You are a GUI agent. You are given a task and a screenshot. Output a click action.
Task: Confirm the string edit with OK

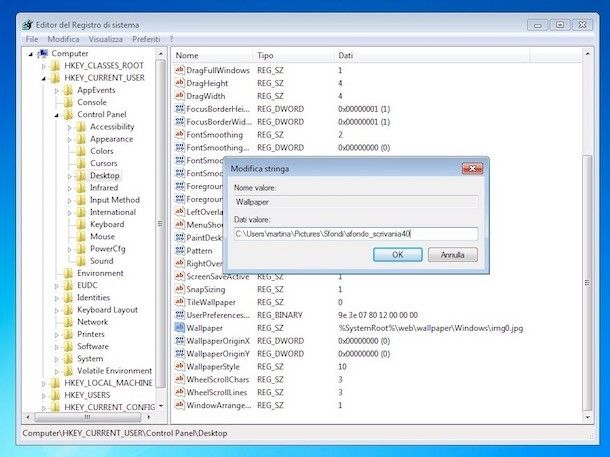pos(398,255)
